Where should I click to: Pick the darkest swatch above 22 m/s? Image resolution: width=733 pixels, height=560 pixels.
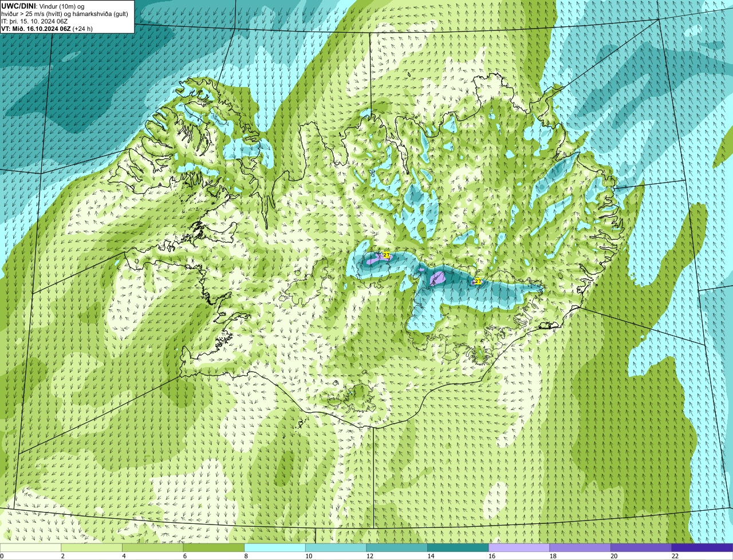(703, 548)
